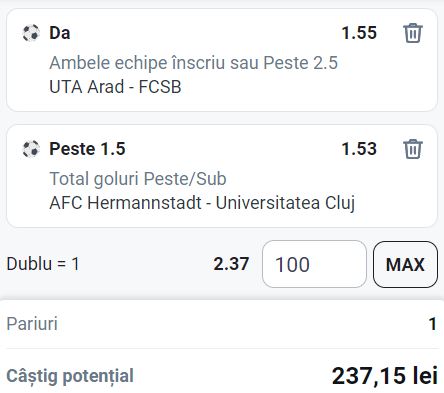444x393 pixels.
Task: Remove the Peste 1.5 bet with trash icon
Action: [x=413, y=149]
